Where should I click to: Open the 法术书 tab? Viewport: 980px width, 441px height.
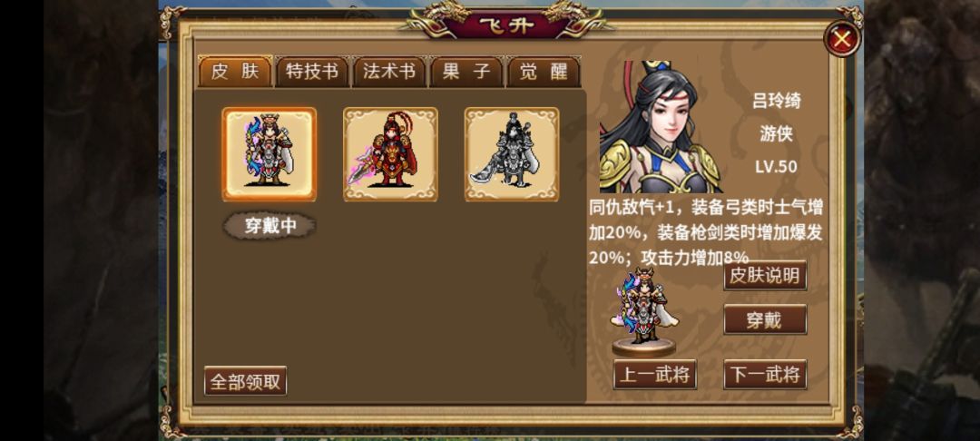[389, 72]
